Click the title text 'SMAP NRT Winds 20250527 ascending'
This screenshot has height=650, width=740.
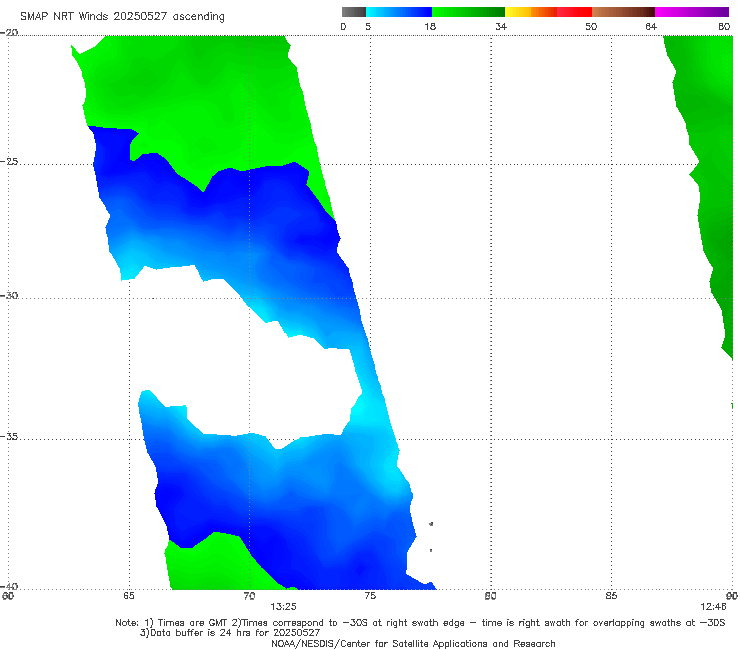click(x=122, y=17)
